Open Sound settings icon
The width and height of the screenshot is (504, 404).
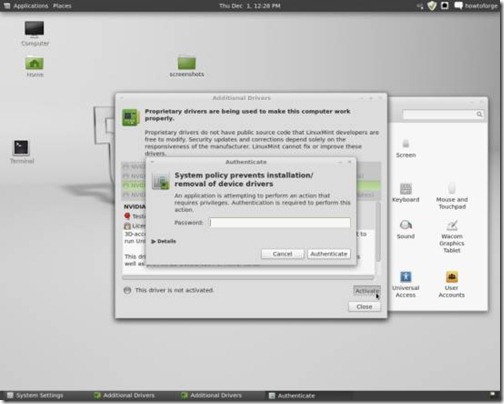(x=406, y=229)
